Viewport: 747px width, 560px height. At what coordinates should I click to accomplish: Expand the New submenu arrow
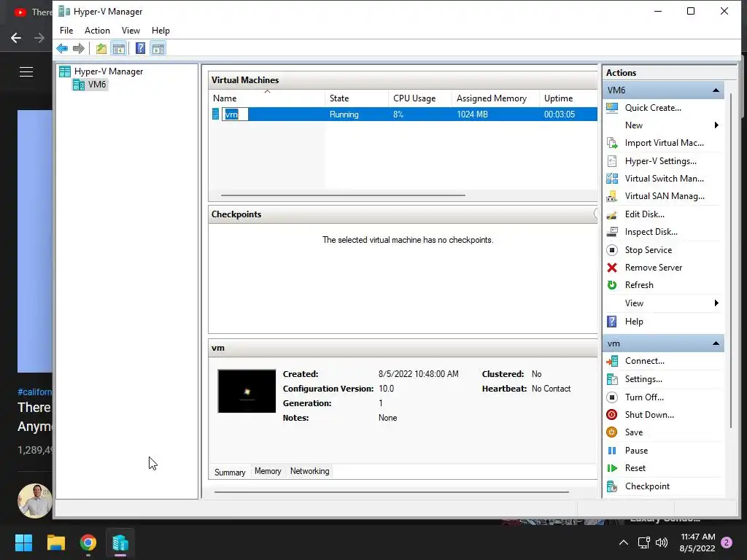pyautogui.click(x=716, y=125)
